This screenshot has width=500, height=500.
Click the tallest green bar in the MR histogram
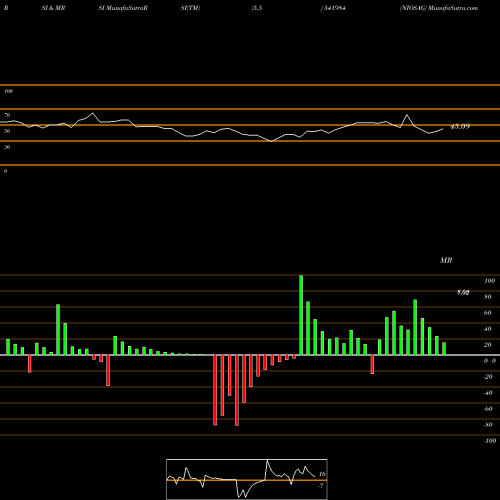[x=301, y=315]
